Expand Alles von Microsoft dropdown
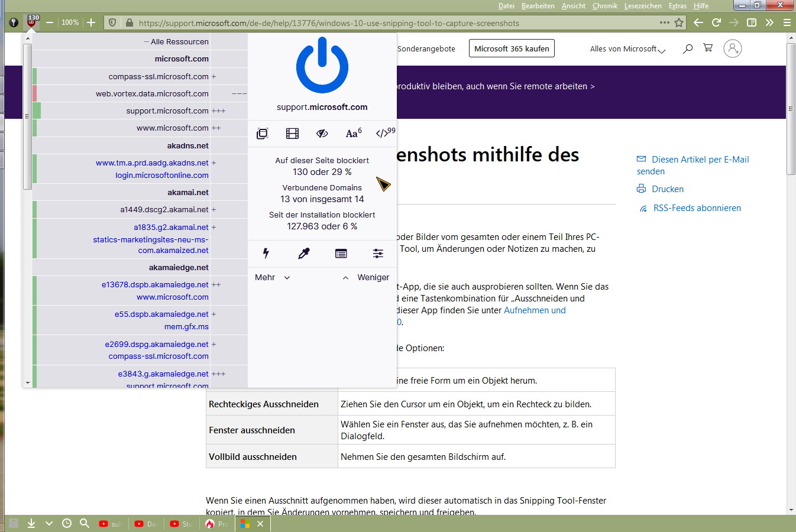This screenshot has height=532, width=796. [627, 49]
